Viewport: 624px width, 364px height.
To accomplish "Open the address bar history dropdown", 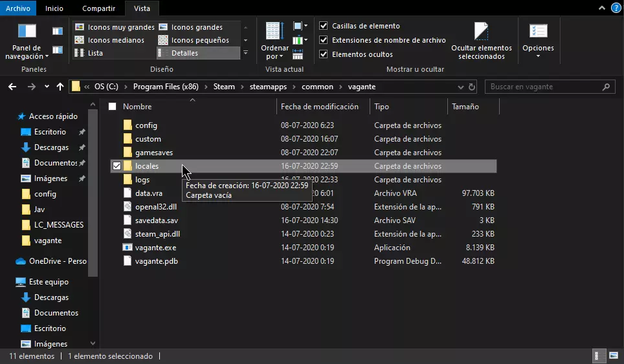I will [x=460, y=87].
